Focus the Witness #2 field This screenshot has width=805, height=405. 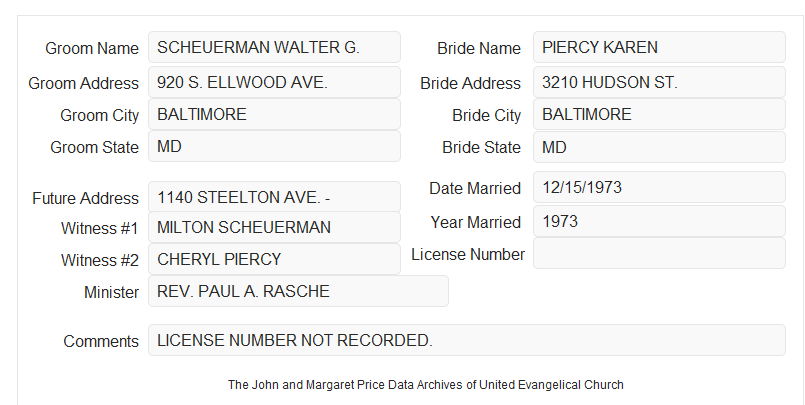coord(274,259)
